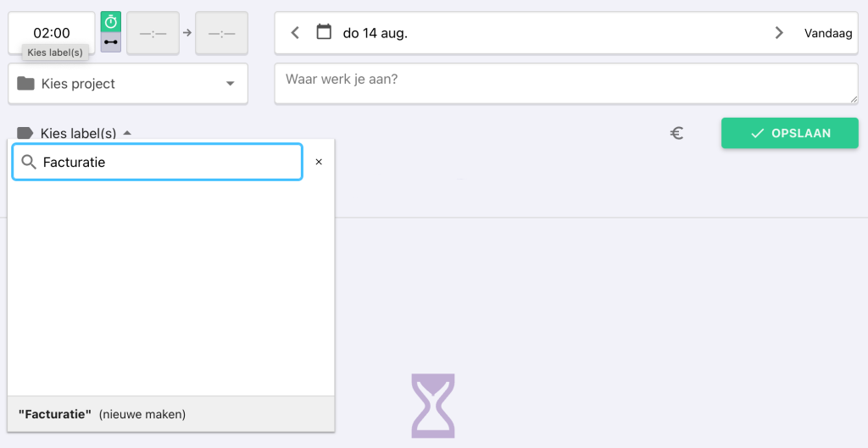
Task: Click the Facturatie label search field
Action: click(170, 162)
